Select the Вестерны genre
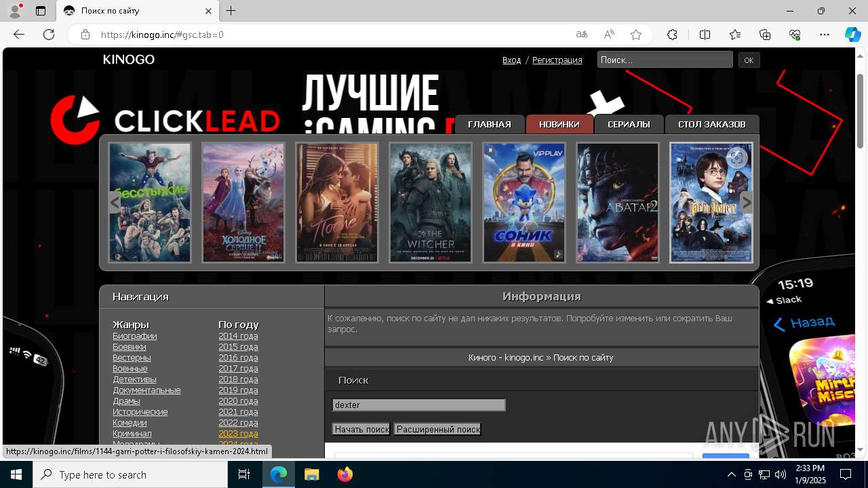This screenshot has width=868, height=488. click(132, 358)
